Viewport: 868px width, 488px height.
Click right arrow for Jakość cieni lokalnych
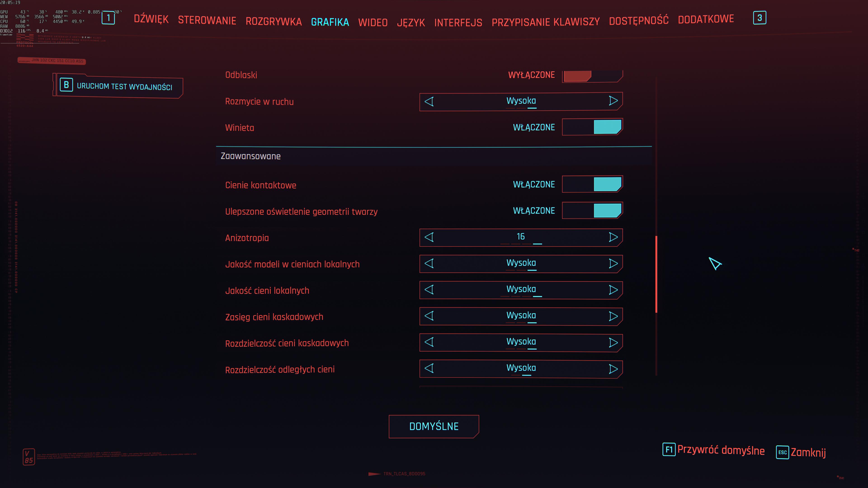point(613,290)
